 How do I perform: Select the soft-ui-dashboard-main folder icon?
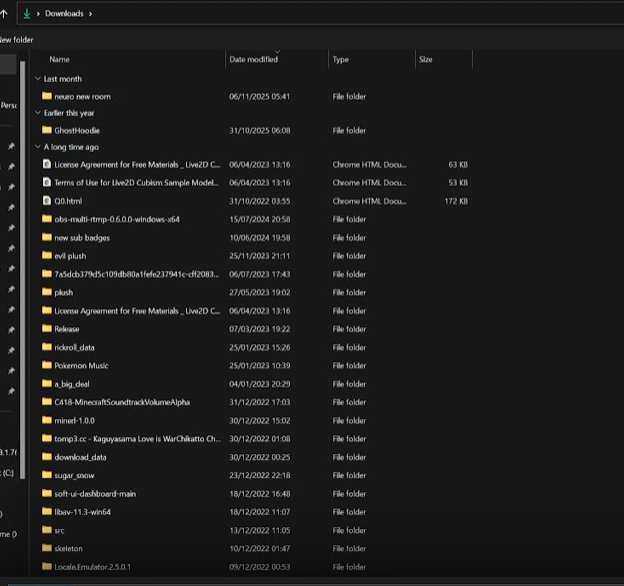click(x=46, y=493)
